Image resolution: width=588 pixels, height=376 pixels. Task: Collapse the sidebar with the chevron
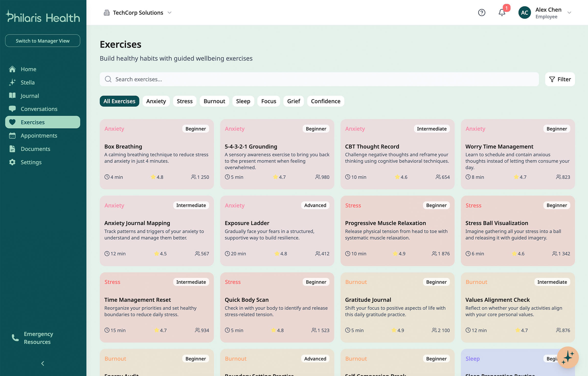(42, 363)
